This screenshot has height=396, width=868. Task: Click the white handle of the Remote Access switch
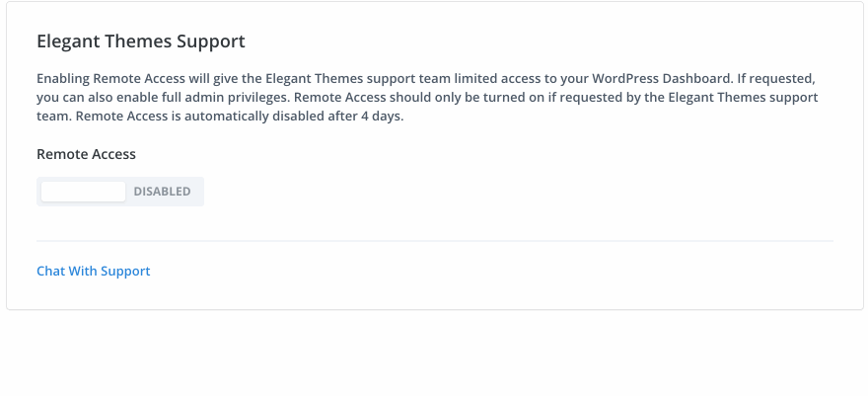[x=84, y=192]
